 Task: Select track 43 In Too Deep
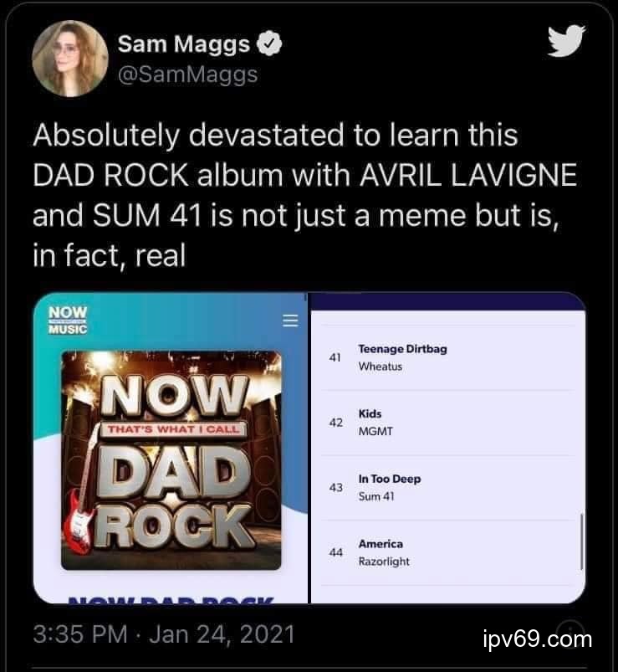pos(447,487)
